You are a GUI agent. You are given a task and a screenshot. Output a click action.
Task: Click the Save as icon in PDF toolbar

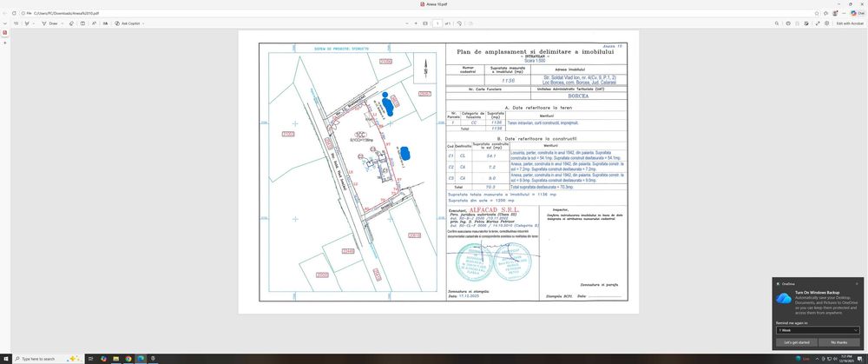(x=806, y=23)
